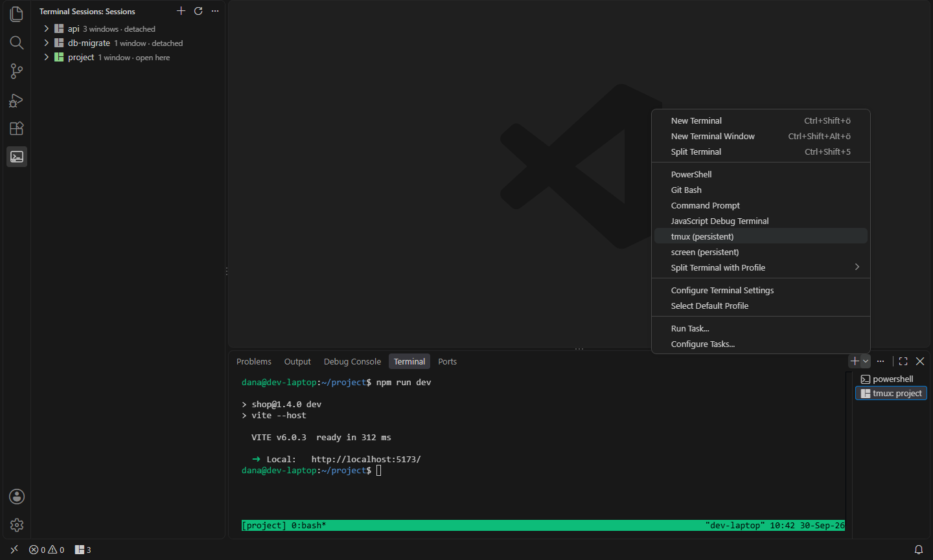This screenshot has height=560, width=933.
Task: Expand the db-migrate session tree node
Action: click(x=47, y=43)
